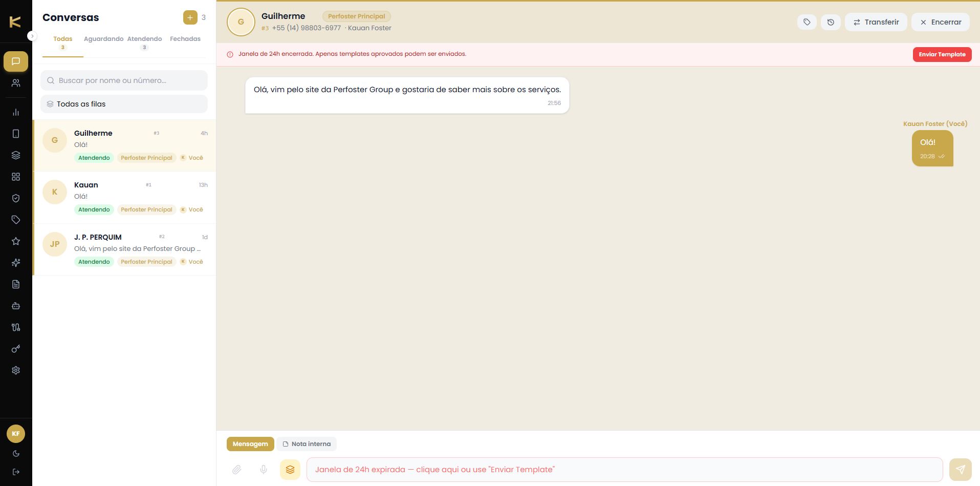This screenshot has width=980, height=486.
Task: Open the settings gear icon in sidebar
Action: (16, 370)
